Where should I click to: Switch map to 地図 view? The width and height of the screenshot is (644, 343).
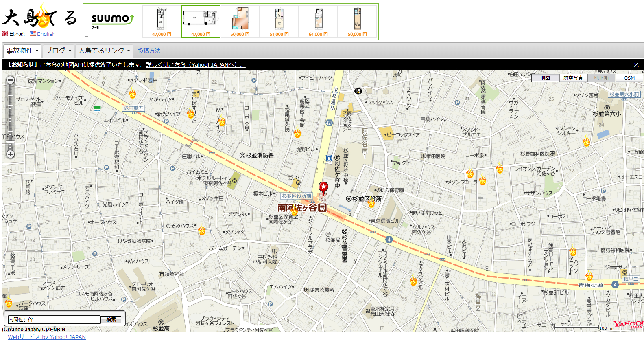click(545, 78)
